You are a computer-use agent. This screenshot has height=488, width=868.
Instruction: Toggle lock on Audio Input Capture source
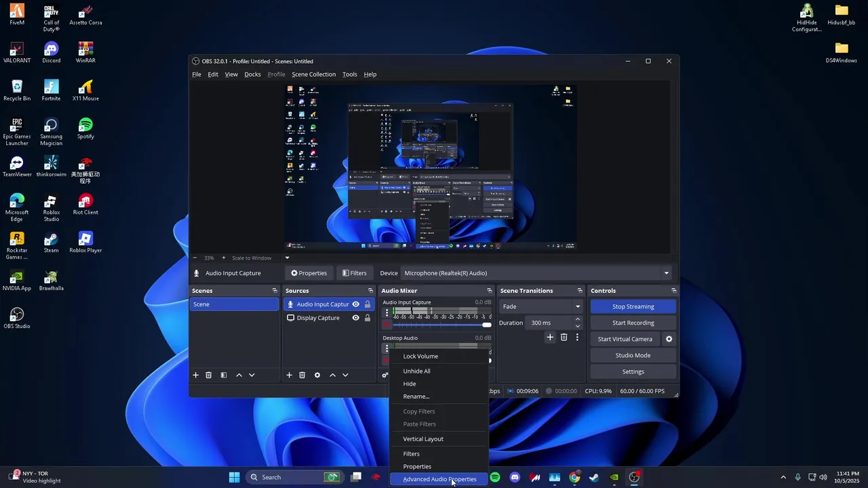[368, 304]
